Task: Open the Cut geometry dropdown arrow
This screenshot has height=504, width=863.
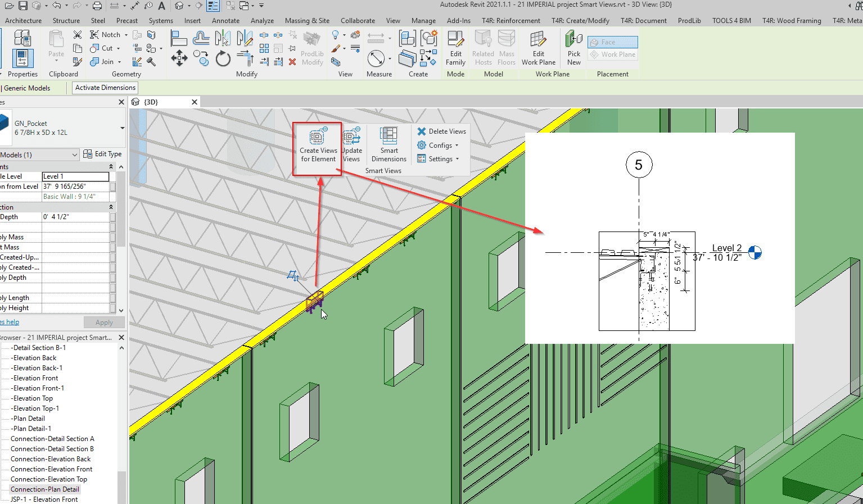Action: point(118,48)
